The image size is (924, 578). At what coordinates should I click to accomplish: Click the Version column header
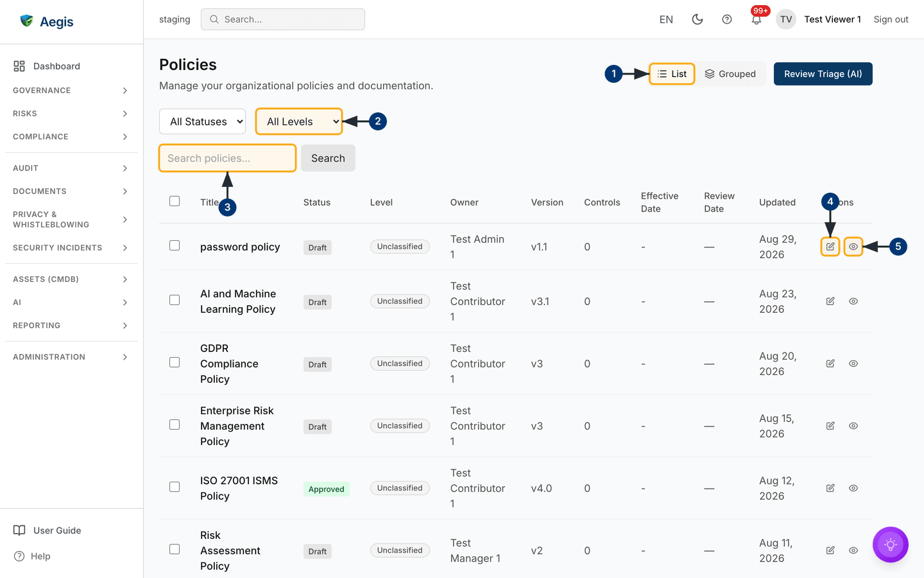pos(547,202)
